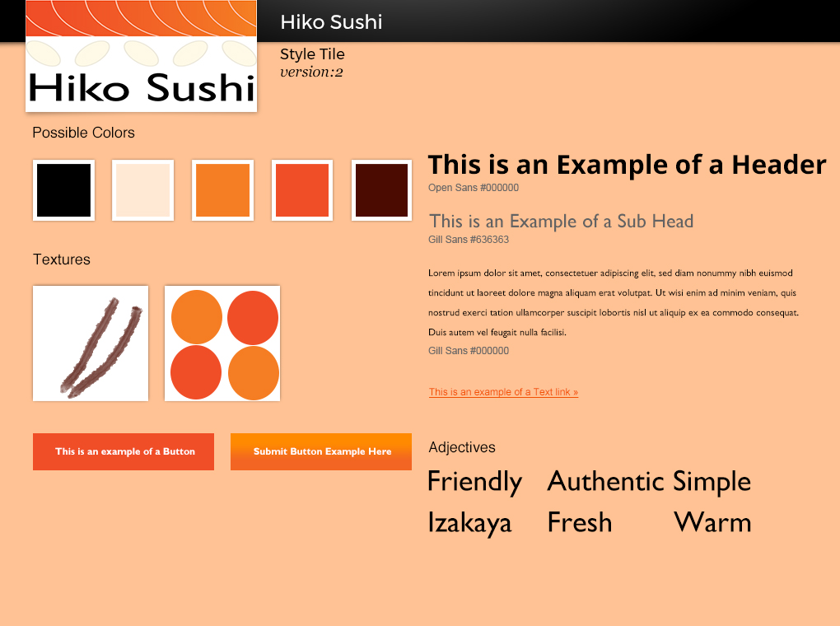Click the Submit Button Example Here button

point(321,451)
